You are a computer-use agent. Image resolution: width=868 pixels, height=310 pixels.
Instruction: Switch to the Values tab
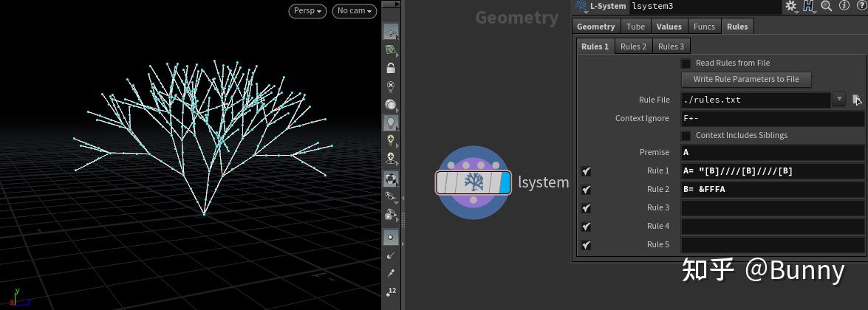[669, 27]
